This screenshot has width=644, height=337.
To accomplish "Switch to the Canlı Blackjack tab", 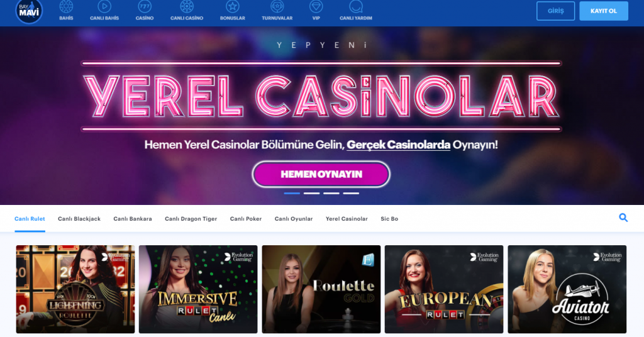I will (79, 219).
